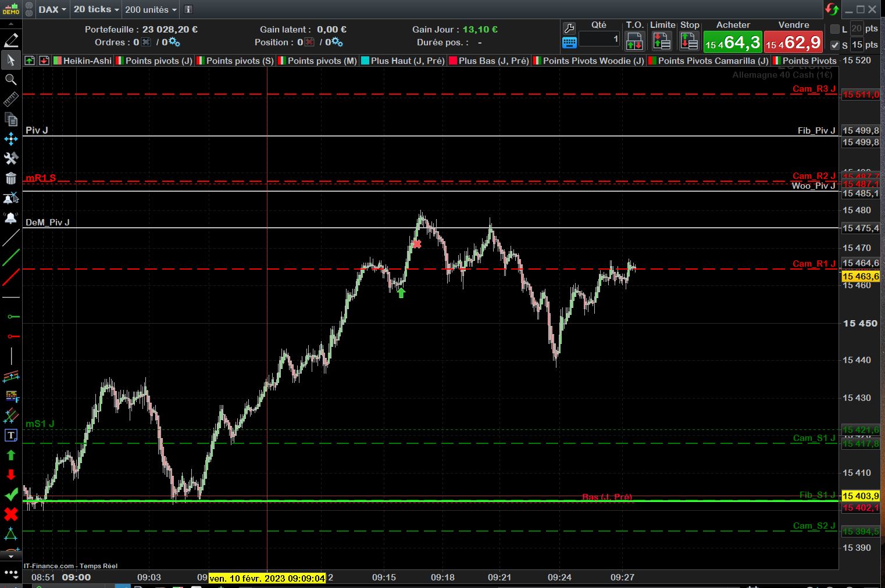The width and height of the screenshot is (885, 588).
Task: Open the 200 unités history dropdown
Action: pyautogui.click(x=151, y=9)
